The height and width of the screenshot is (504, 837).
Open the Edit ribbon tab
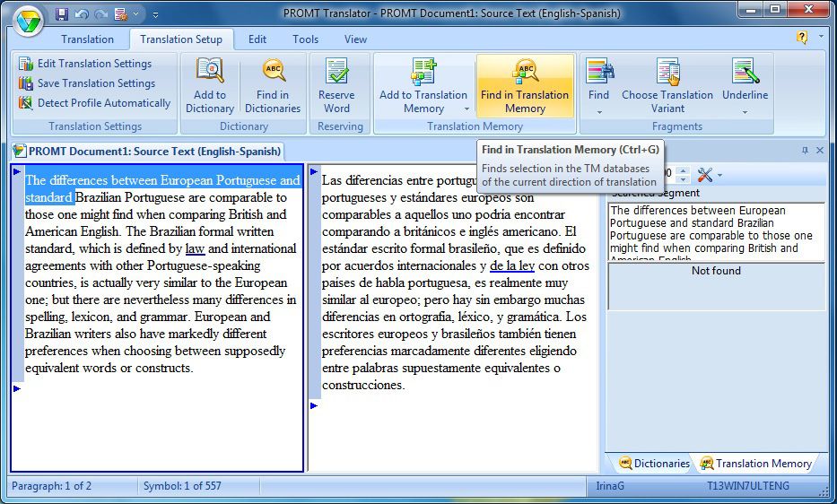(257, 39)
